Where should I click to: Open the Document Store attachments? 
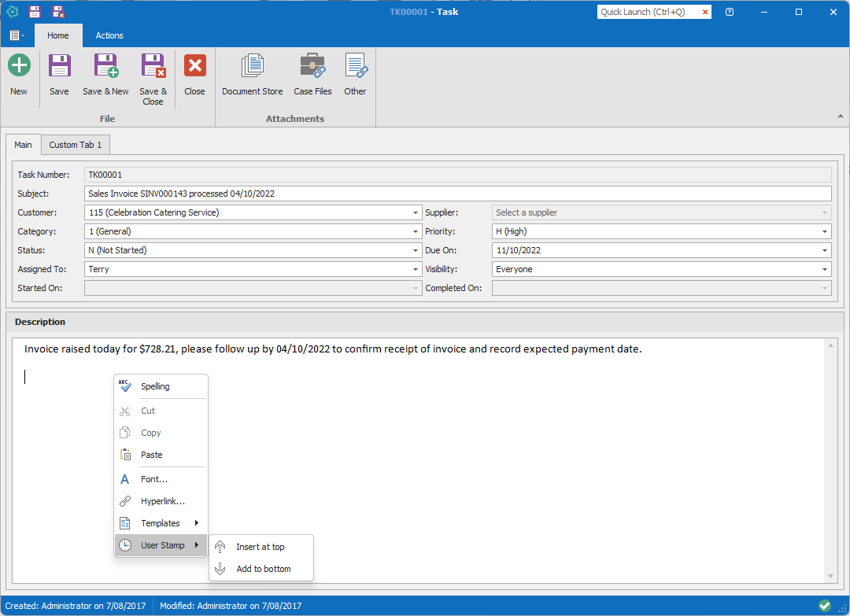(252, 66)
